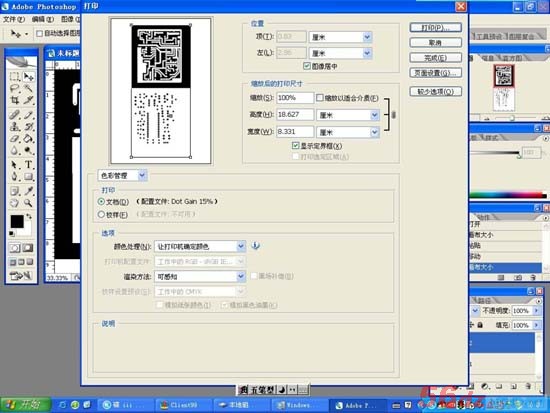Select the Pen tool

[15, 176]
